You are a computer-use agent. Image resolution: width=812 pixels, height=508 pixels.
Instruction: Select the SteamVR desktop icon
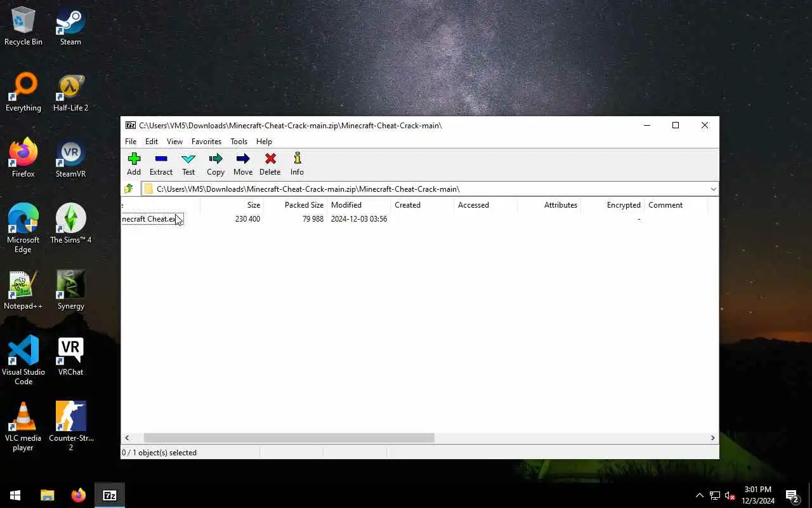(70, 159)
